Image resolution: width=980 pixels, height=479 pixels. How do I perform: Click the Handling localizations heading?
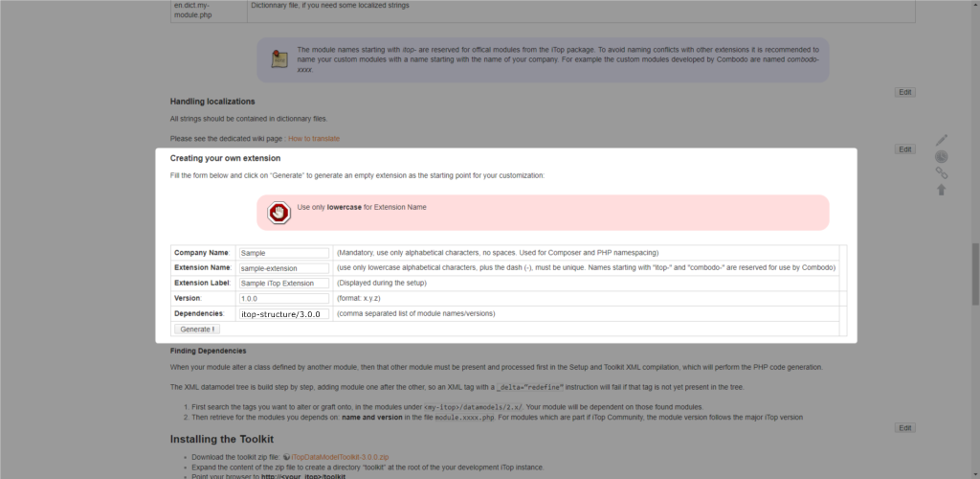[x=212, y=102]
